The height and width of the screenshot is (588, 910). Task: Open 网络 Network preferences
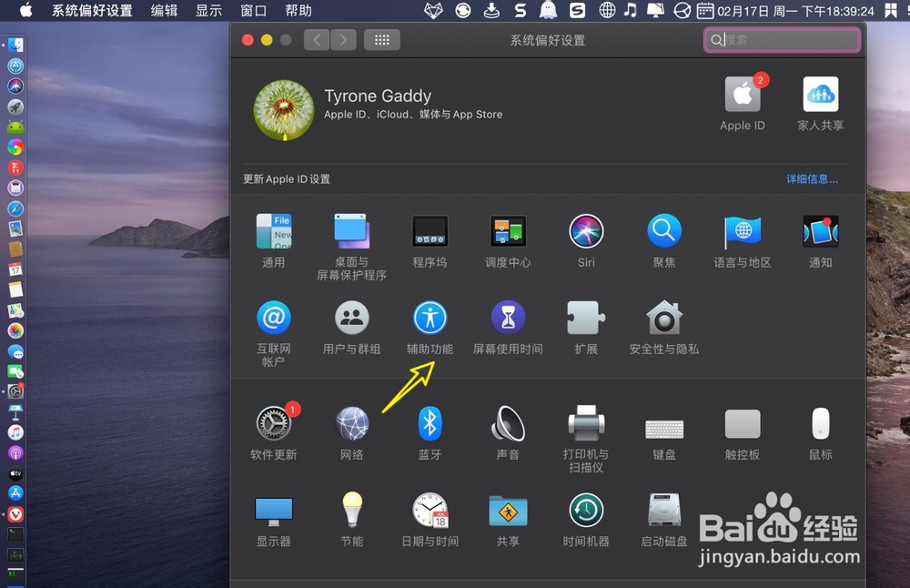[351, 423]
